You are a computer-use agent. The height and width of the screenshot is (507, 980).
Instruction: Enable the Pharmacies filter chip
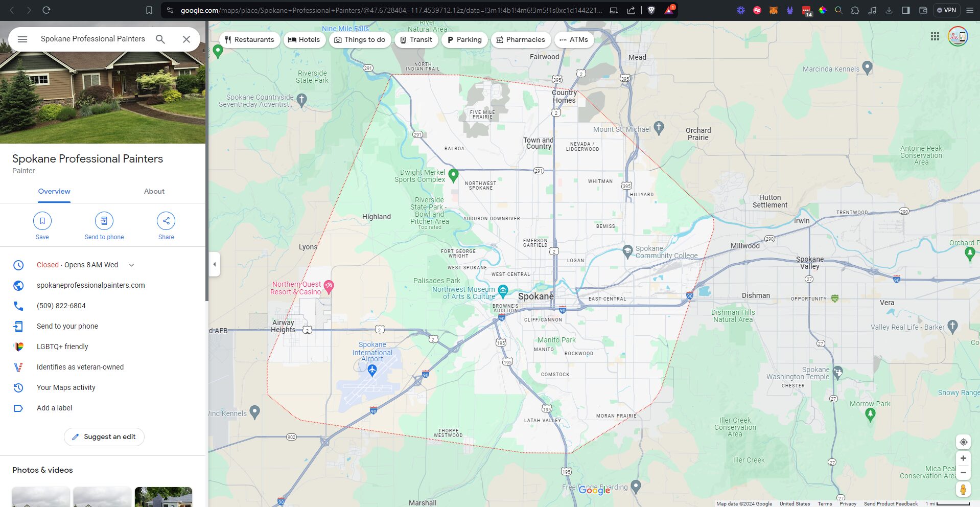(520, 40)
